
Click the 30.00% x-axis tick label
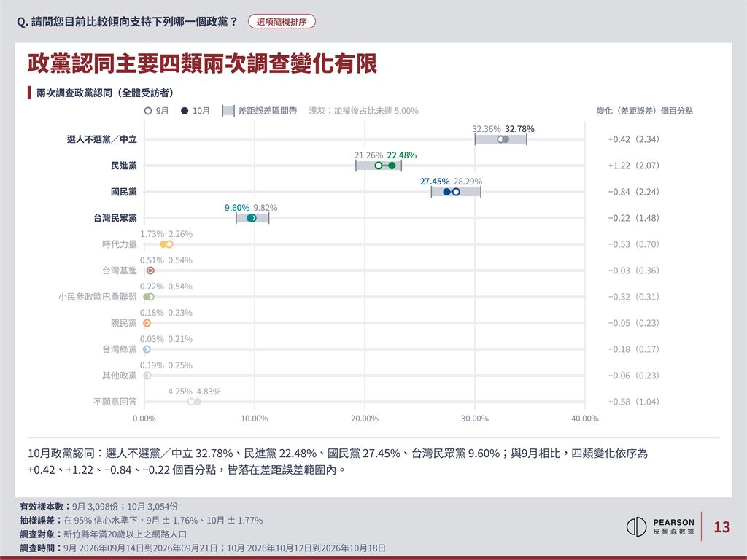[x=474, y=419]
